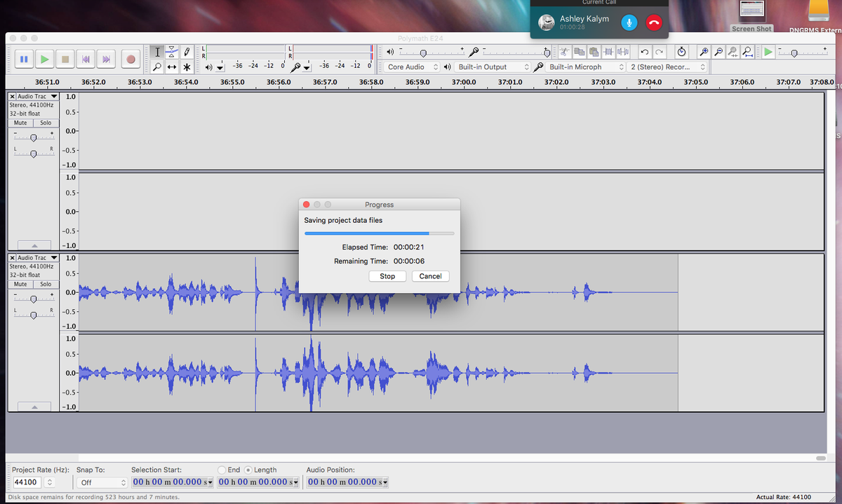Open the lower waveform Audio Trac menu

click(38, 258)
